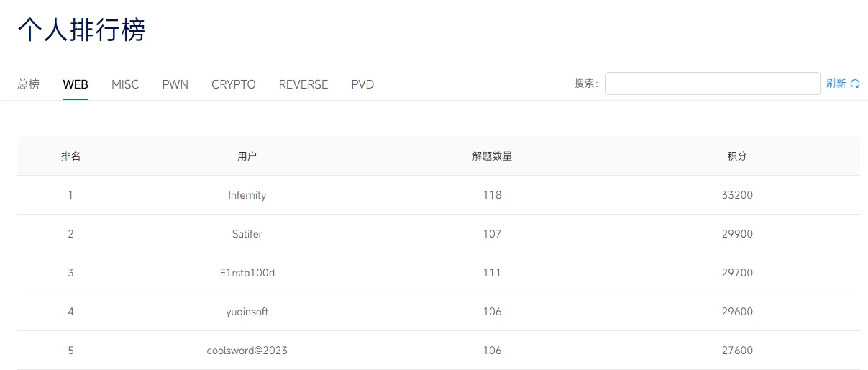This screenshot has height=370, width=868.
Task: Open the CRYPTO tab
Action: [234, 84]
